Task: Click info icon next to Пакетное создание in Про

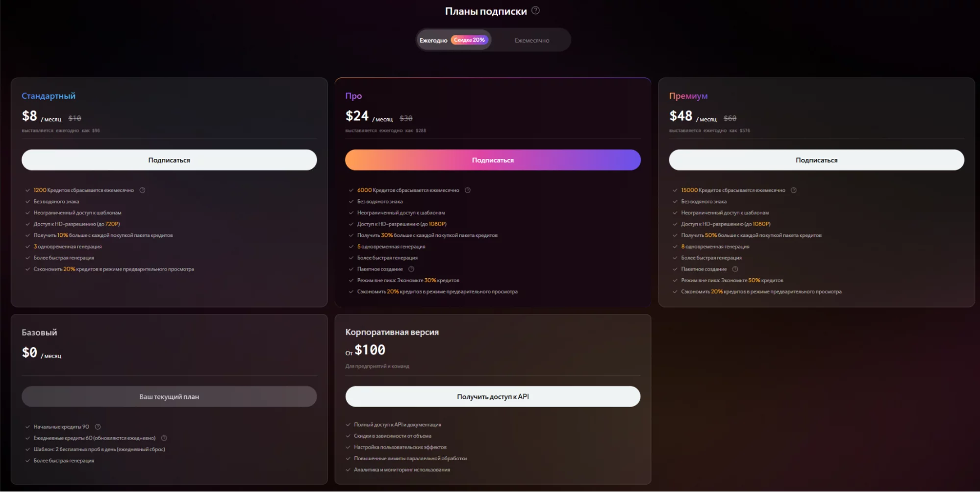Action: tap(411, 269)
